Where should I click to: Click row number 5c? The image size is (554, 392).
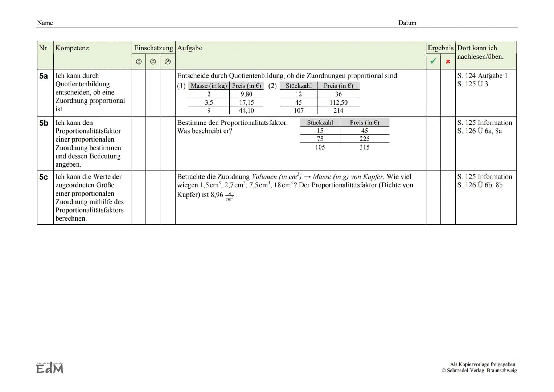[x=44, y=177]
